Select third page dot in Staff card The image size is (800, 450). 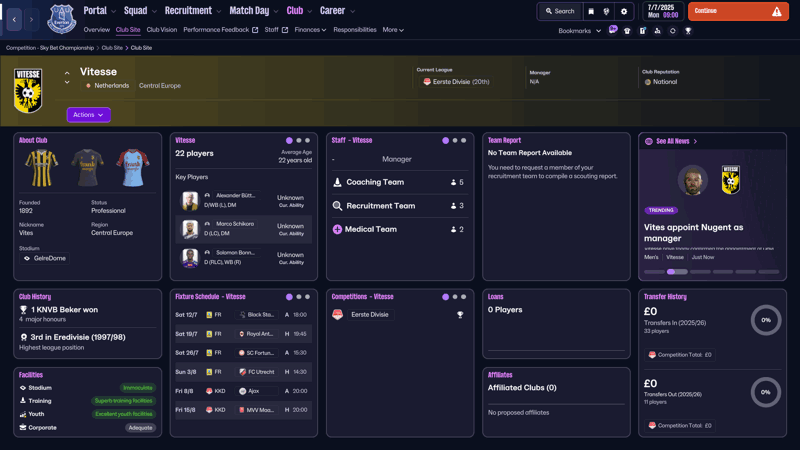[463, 140]
